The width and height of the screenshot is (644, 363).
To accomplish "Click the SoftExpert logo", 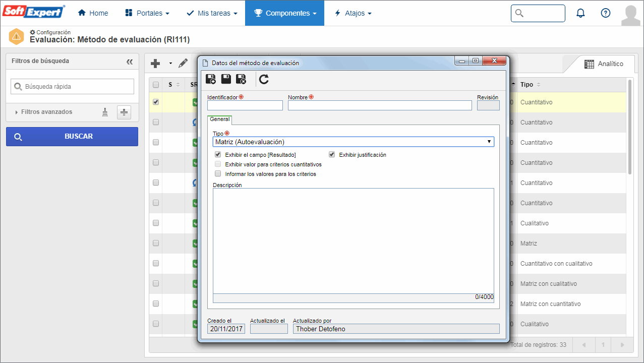I will (34, 12).
